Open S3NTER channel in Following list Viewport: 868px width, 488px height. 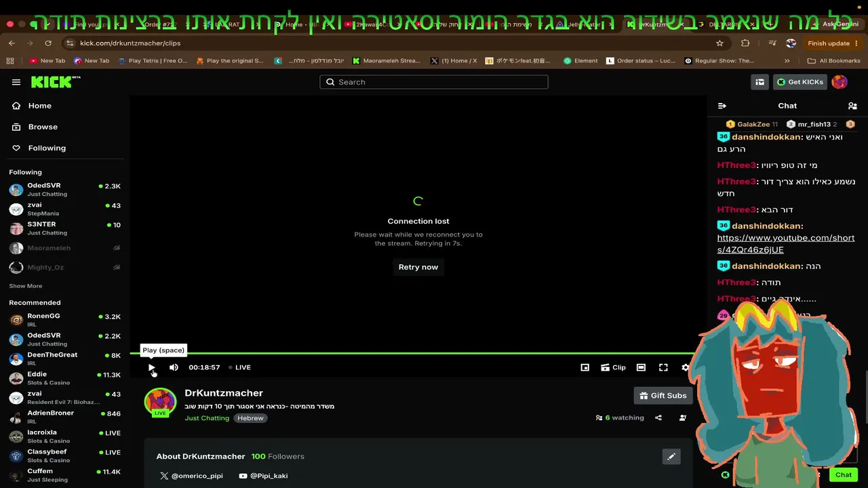[x=65, y=228]
